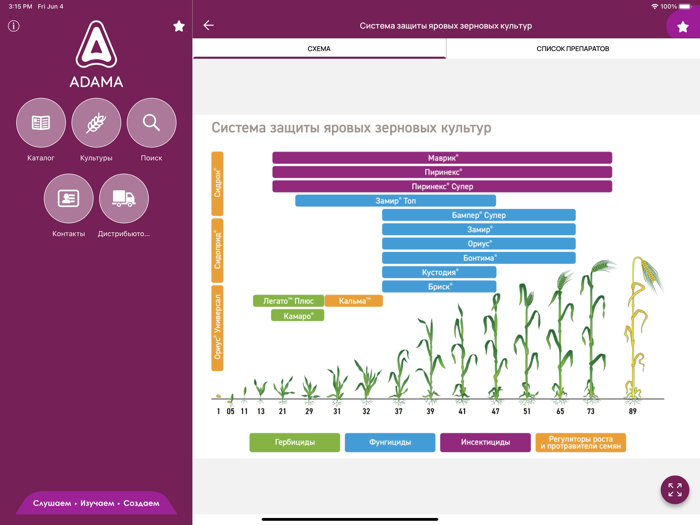700x525 pixels.
Task: Tap the battery indicator
Action: point(685,6)
